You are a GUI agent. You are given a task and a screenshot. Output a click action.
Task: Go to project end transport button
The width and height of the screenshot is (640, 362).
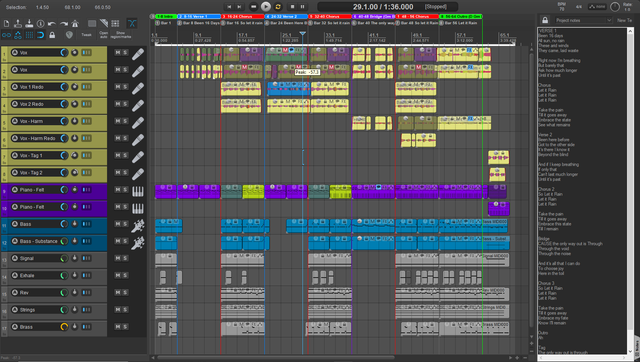tap(239, 7)
